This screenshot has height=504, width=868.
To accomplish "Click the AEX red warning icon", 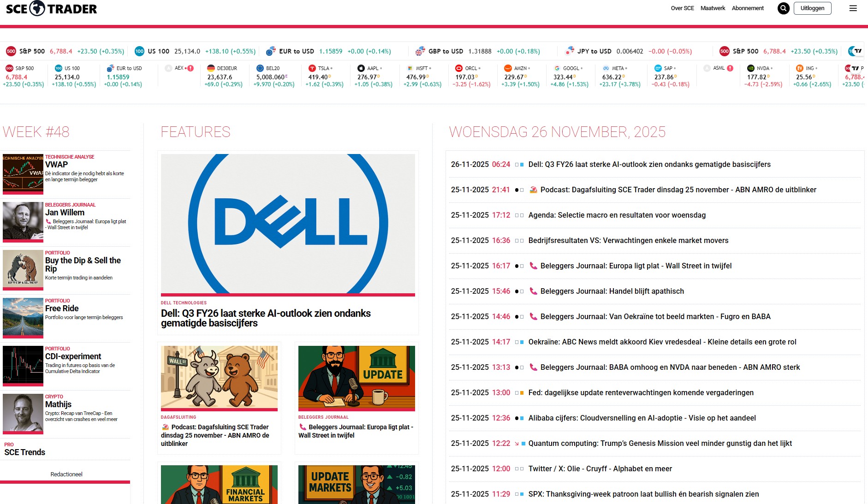I will pos(190,68).
